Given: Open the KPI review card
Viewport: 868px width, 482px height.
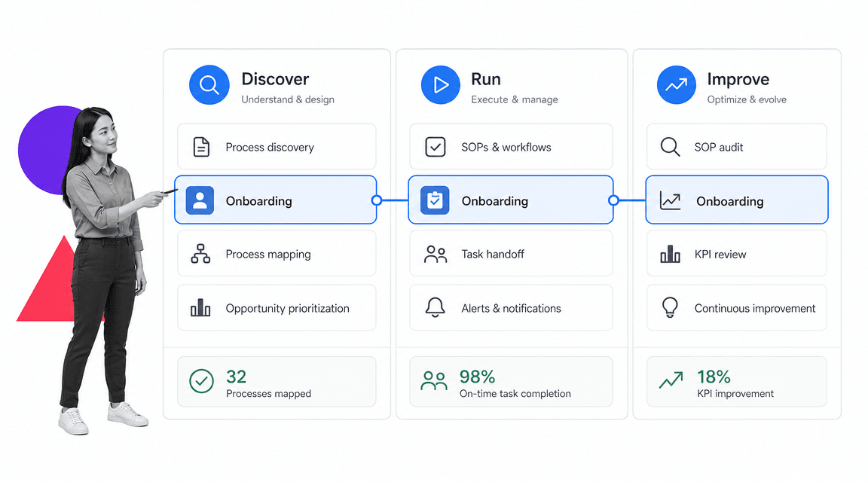Looking at the screenshot, I should pyautogui.click(x=737, y=254).
